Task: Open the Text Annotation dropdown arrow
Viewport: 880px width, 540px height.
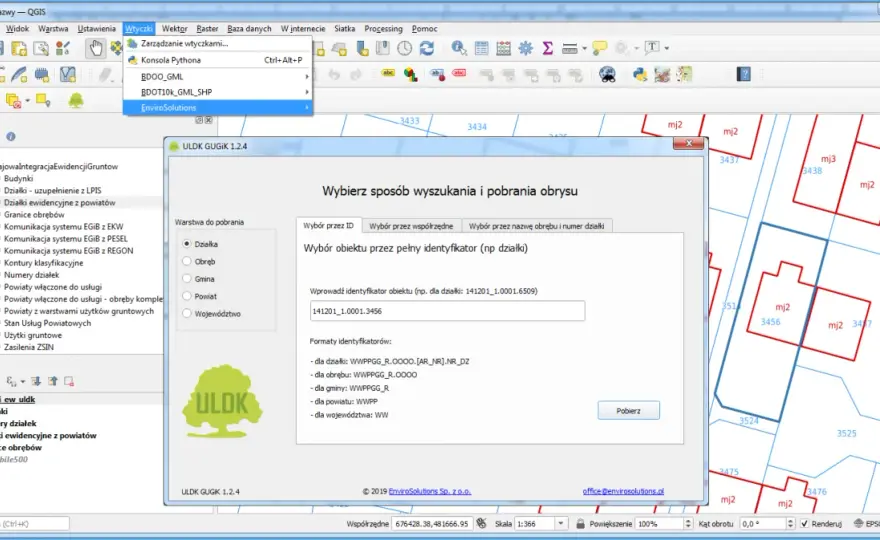Action: pos(667,48)
